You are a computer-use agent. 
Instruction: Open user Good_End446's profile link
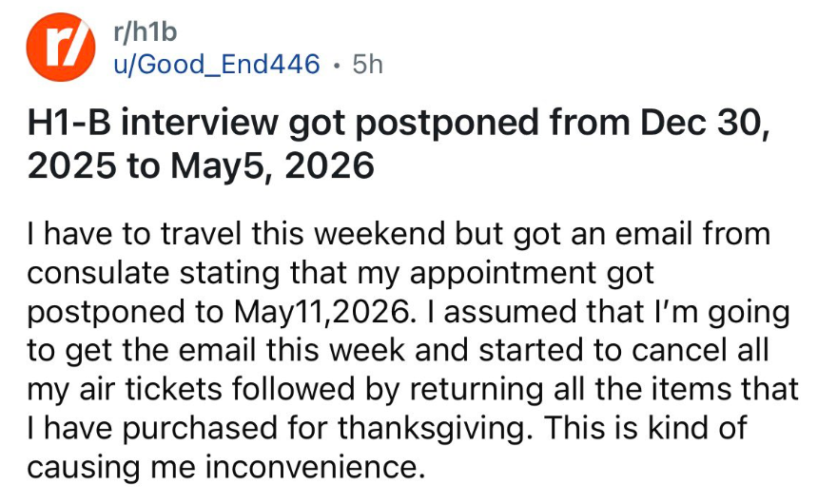point(217,65)
